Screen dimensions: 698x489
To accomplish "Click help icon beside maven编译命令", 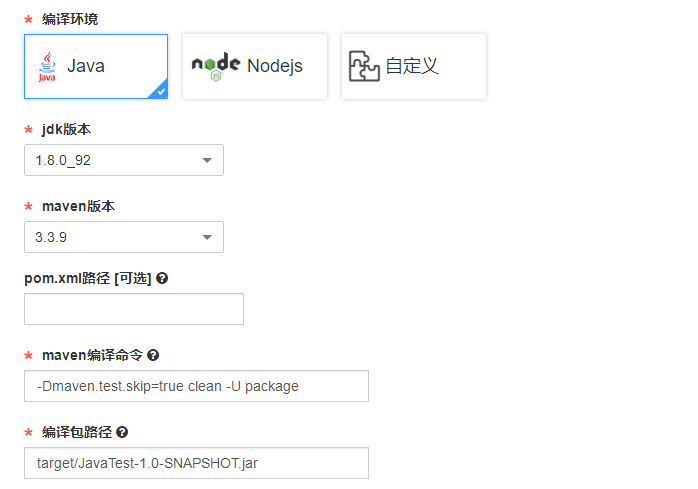I will 153,355.
